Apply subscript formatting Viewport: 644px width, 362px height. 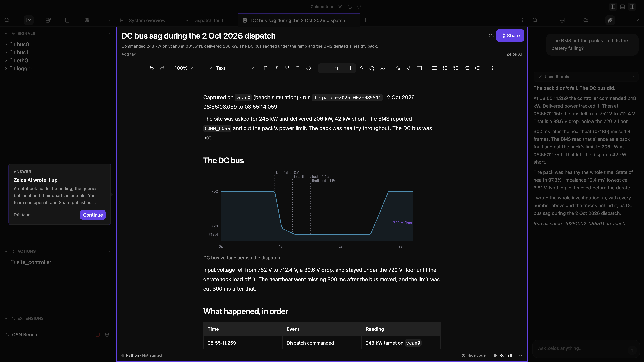(x=398, y=68)
